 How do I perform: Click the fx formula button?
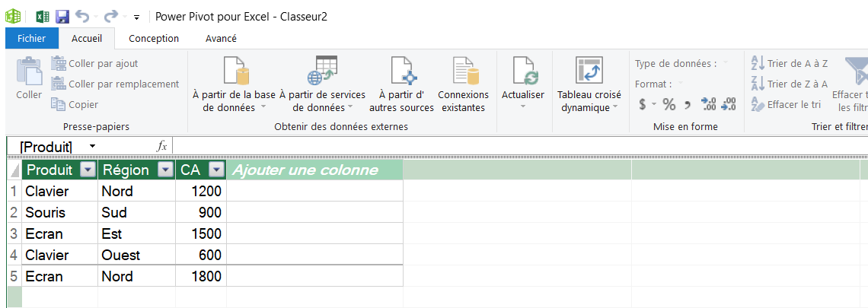[x=162, y=146]
